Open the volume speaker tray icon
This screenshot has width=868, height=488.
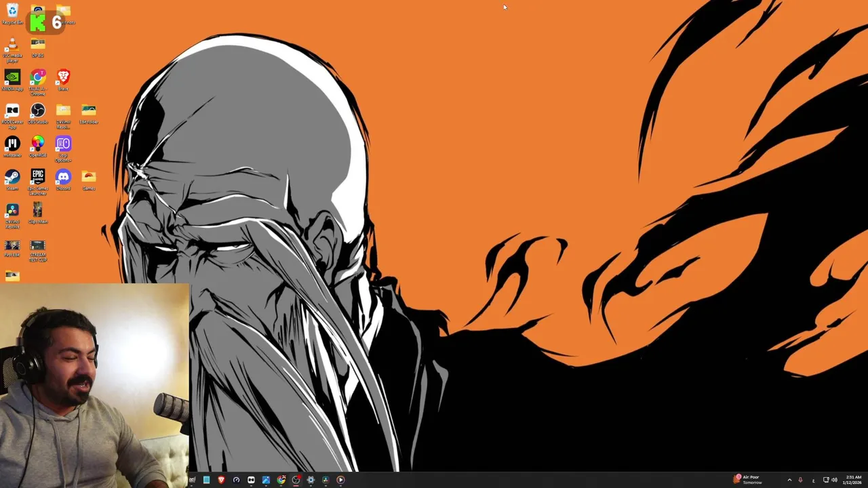click(x=834, y=480)
